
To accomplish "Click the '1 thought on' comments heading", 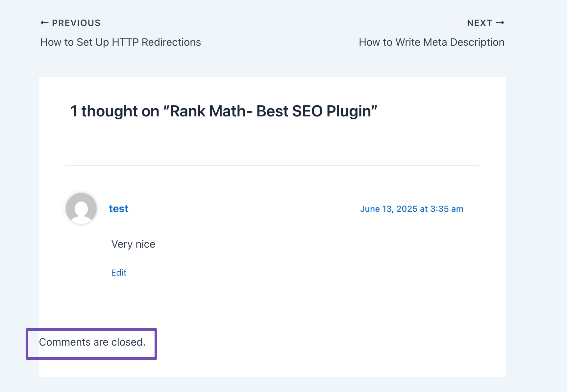I will (224, 111).
